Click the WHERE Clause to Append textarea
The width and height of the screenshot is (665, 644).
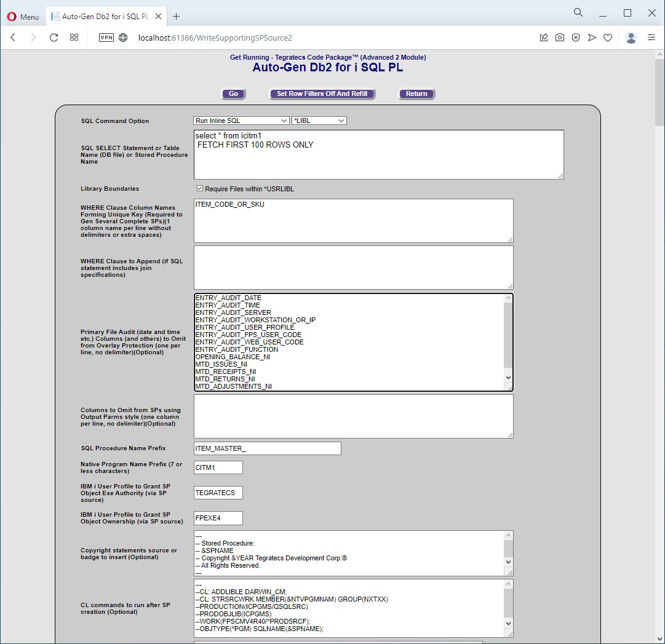pyautogui.click(x=353, y=268)
